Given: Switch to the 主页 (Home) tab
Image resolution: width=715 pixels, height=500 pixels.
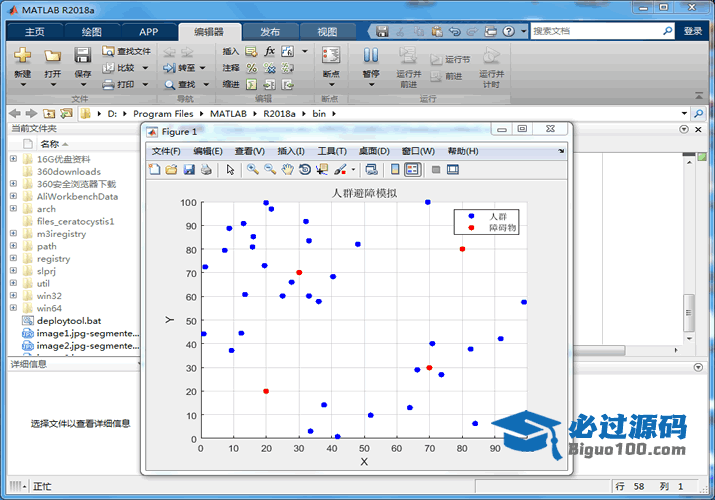Looking at the screenshot, I should click(35, 32).
